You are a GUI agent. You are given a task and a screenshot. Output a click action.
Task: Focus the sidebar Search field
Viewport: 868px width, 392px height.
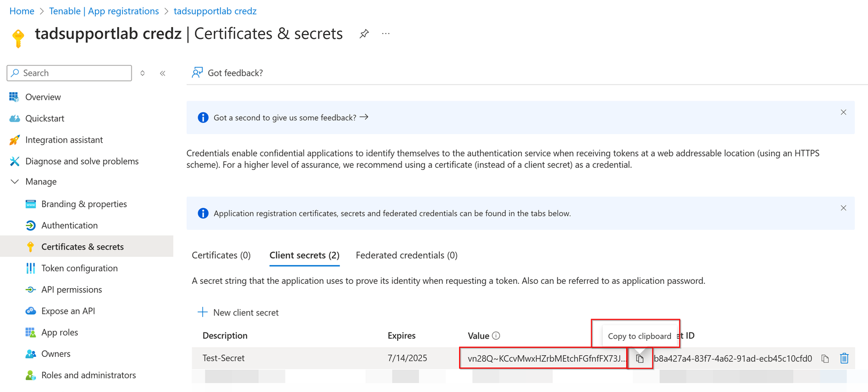click(69, 73)
